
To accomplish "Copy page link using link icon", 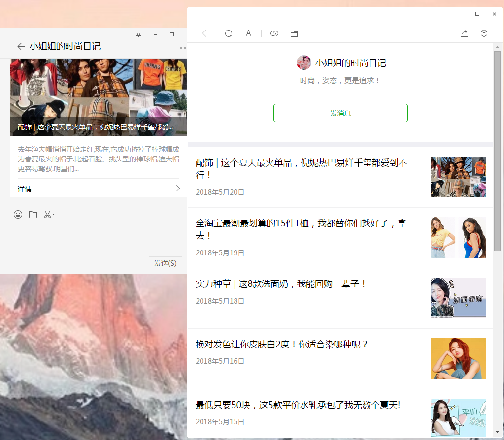I will click(274, 33).
